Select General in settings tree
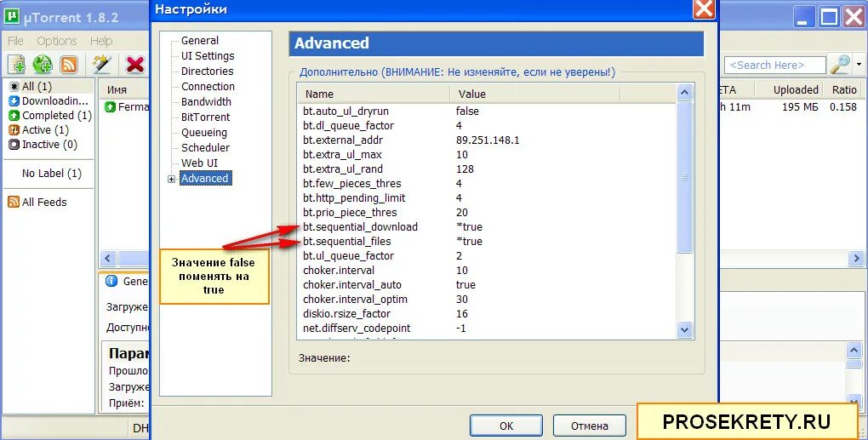 click(200, 40)
